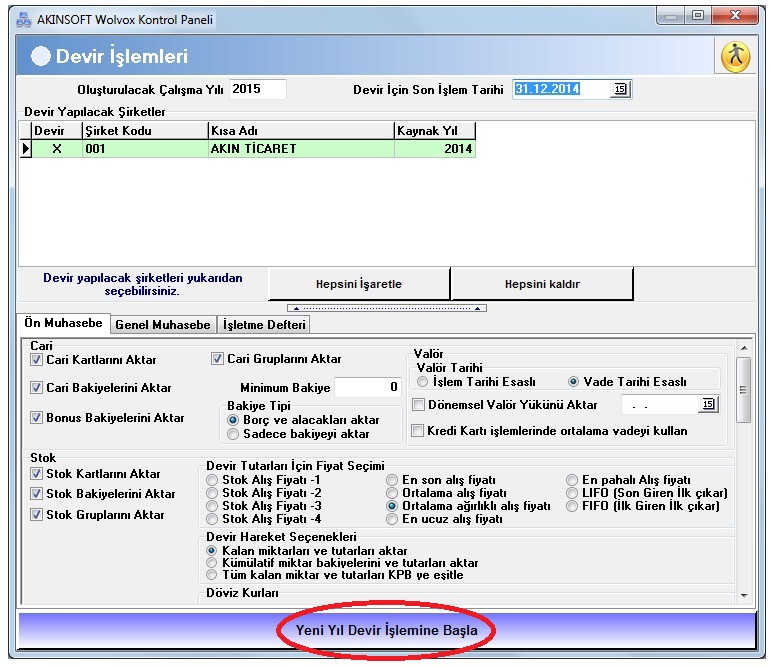Open the İşletme Defteri tab

(x=264, y=324)
